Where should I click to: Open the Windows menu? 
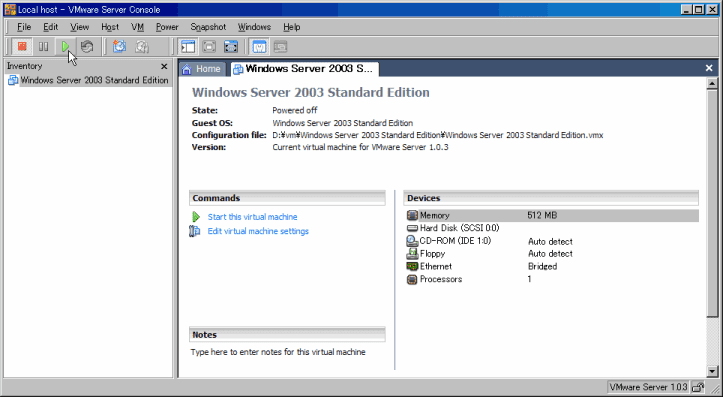point(254,27)
